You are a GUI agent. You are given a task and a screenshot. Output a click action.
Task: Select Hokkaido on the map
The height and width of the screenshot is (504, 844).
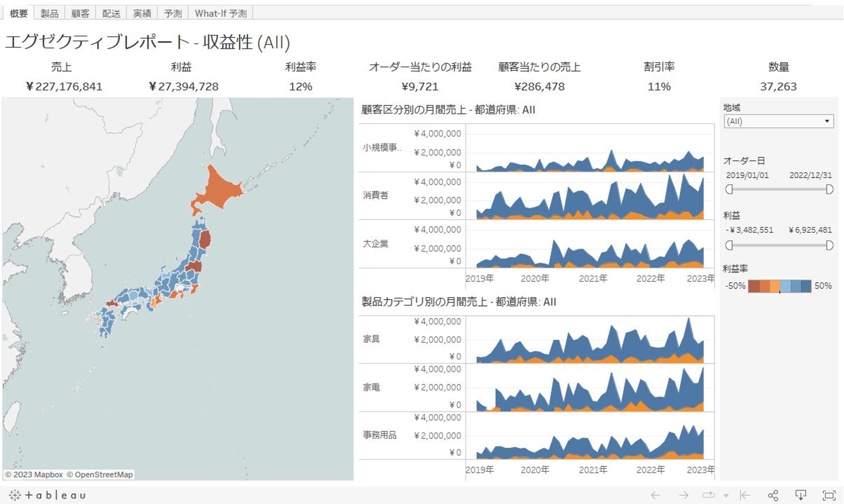(x=219, y=189)
